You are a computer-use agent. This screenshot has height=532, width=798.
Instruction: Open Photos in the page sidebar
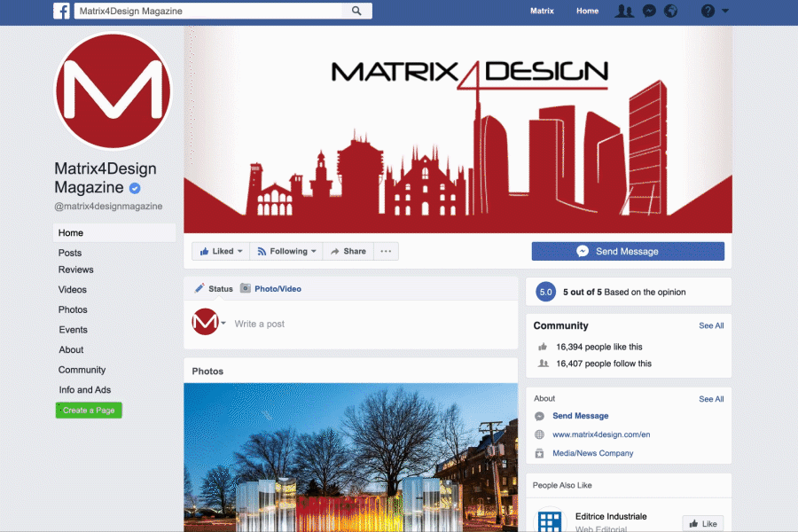[73, 309]
